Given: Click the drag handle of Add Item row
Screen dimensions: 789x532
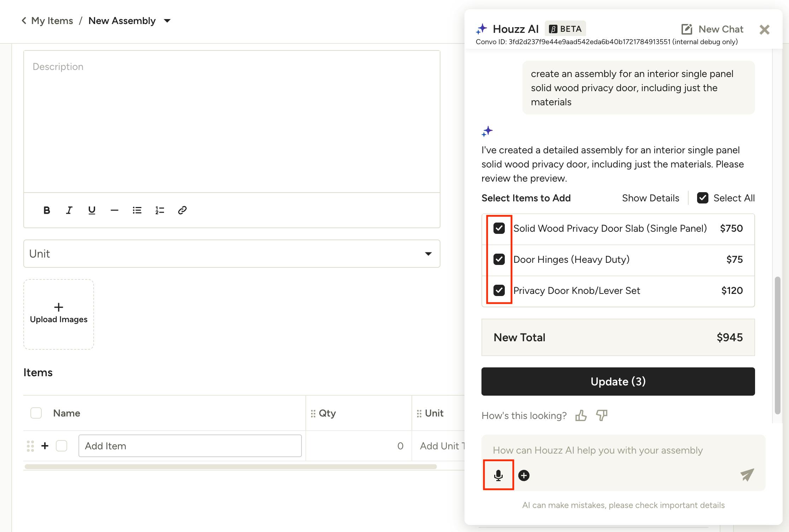Looking at the screenshot, I should click(x=30, y=446).
